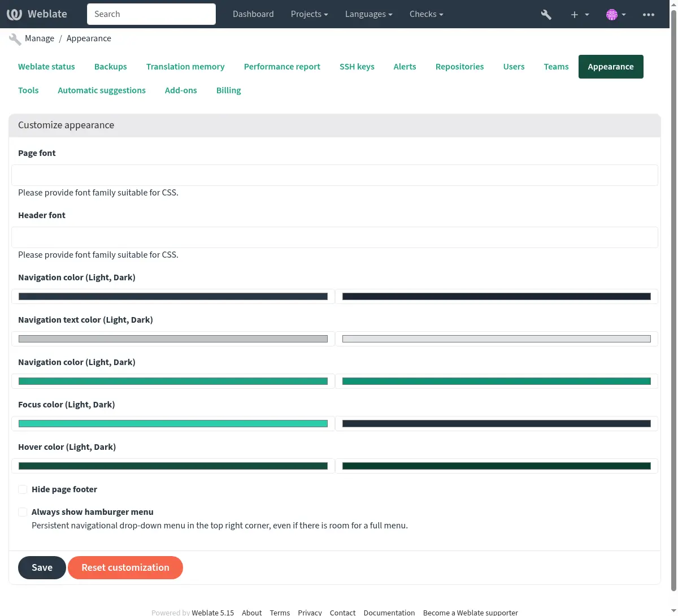Switch to the Tools tab
678x616 pixels.
click(28, 90)
